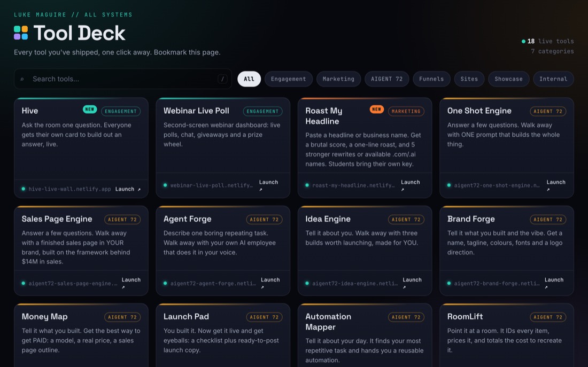588x367 pixels.
Task: Select the All filter pill
Action: point(249,79)
